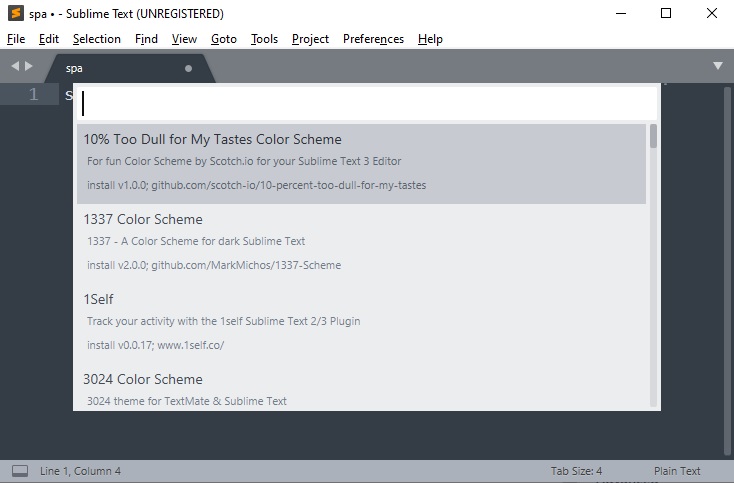Open the tab list dropdown arrow

click(x=718, y=66)
